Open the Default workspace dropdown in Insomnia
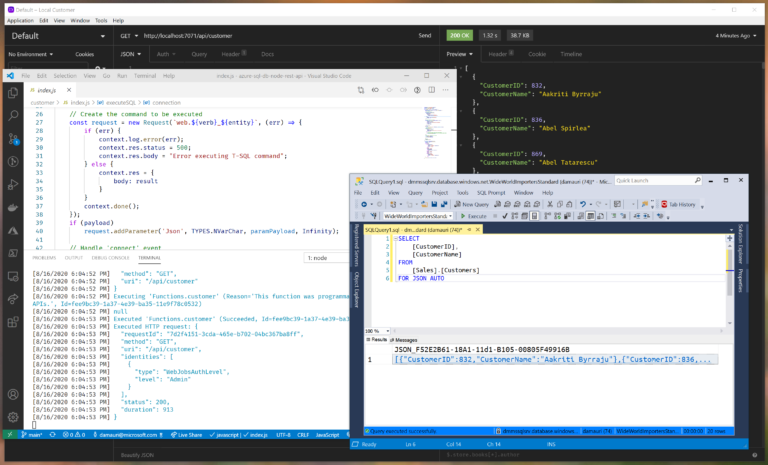This screenshot has width=768, height=465. click(x=58, y=36)
